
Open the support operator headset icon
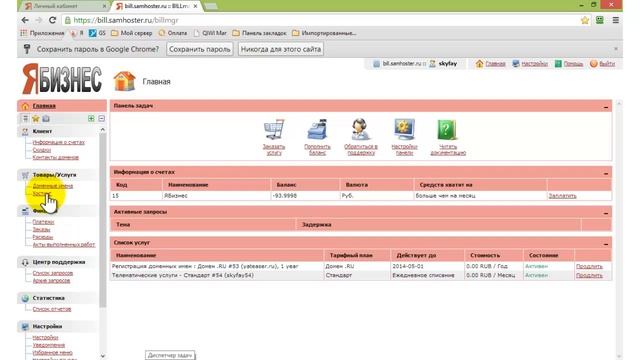(360, 129)
